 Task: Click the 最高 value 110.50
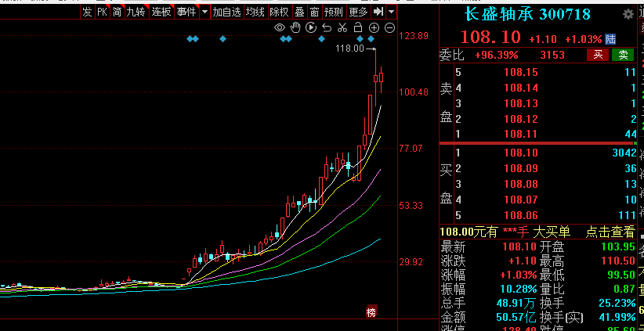tap(617, 261)
